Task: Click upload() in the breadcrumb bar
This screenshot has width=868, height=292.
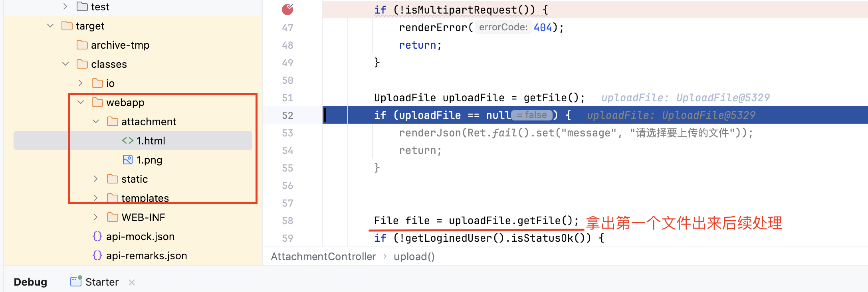Action: pos(414,256)
